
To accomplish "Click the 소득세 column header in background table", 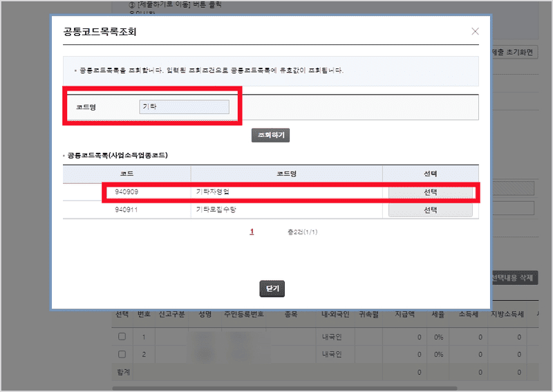I will [469, 314].
